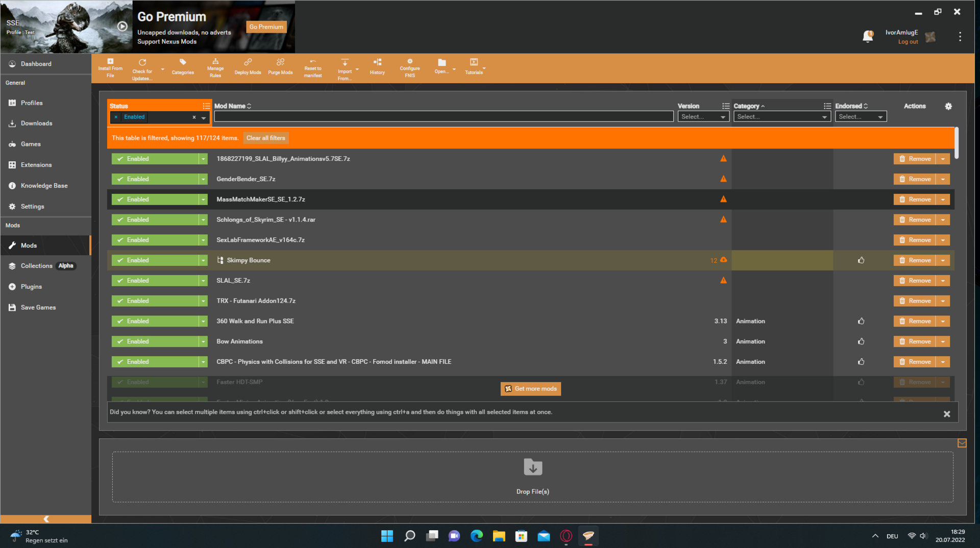Open Profiles sidebar item
This screenshot has width=980, height=548.
(x=46, y=103)
